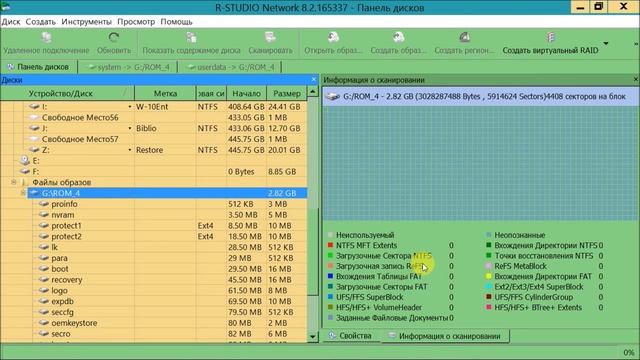
Task: Click the NTFS MFT Extents red swatch
Action: (330, 245)
